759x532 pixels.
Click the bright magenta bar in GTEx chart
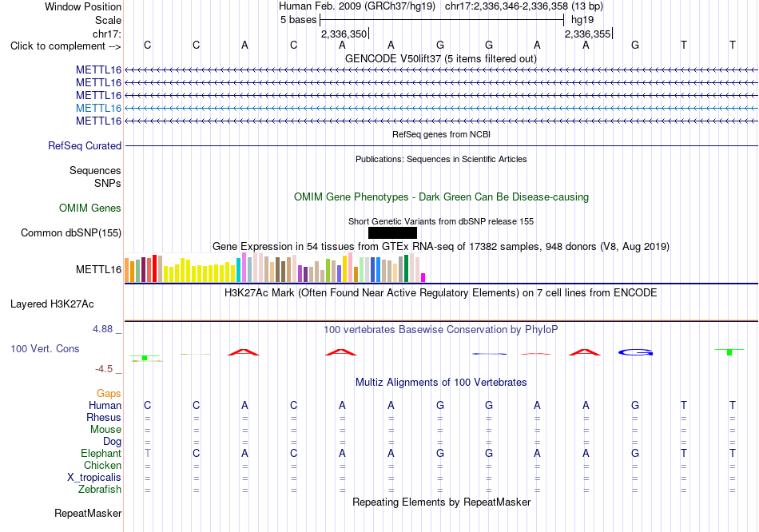(x=423, y=277)
